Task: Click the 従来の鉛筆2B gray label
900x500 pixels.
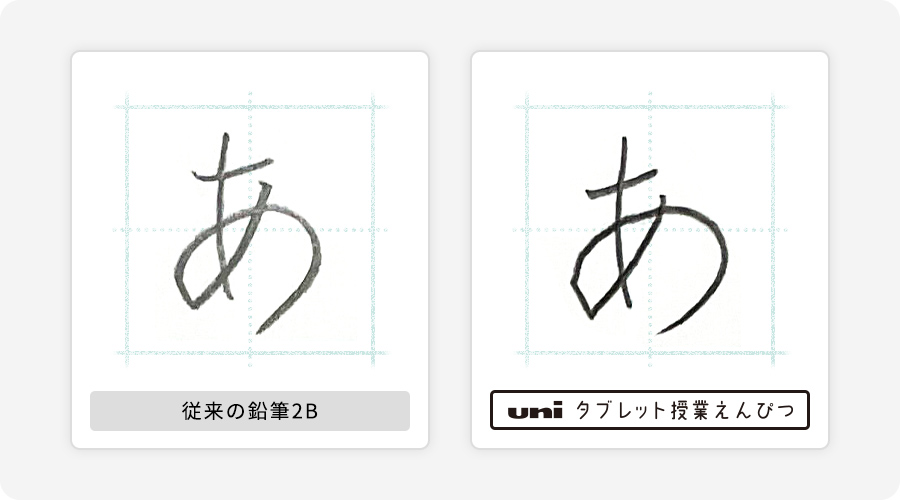Action: pos(250,411)
